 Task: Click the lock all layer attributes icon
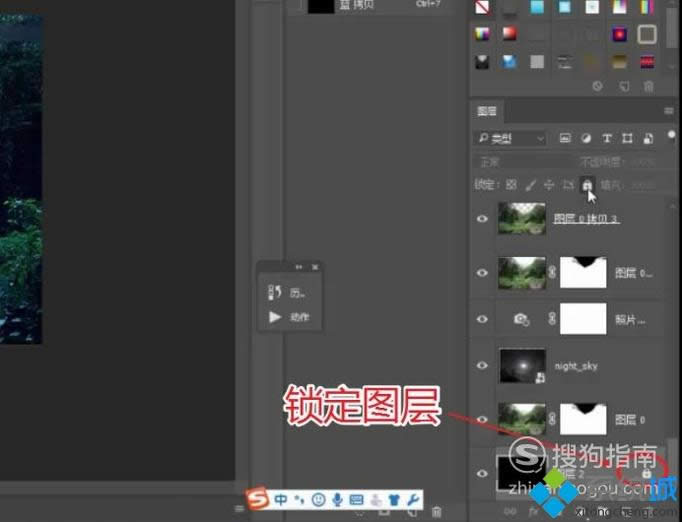[587, 185]
